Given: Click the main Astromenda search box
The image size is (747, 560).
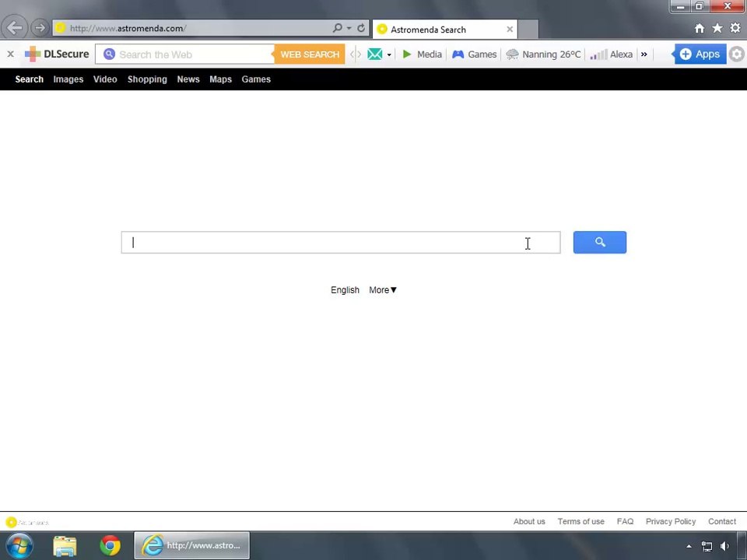Looking at the screenshot, I should tap(341, 243).
